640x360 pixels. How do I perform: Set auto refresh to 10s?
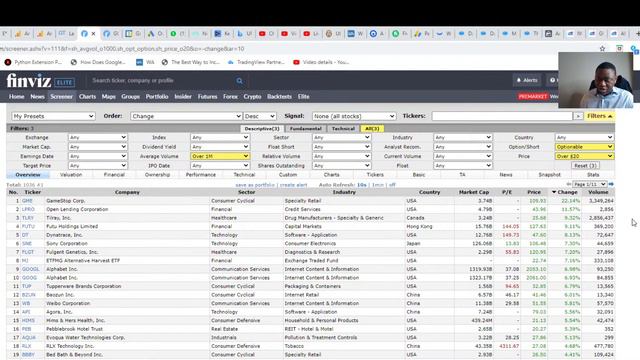(362, 185)
